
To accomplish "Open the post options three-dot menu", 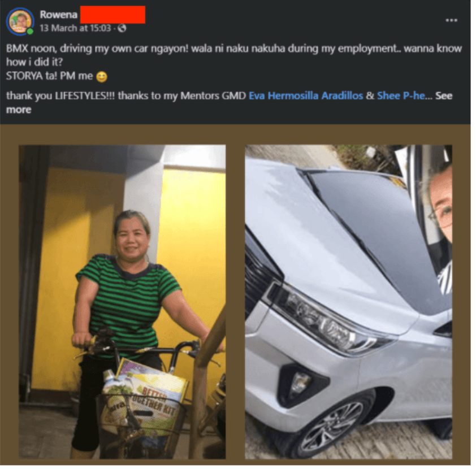I will [451, 20].
